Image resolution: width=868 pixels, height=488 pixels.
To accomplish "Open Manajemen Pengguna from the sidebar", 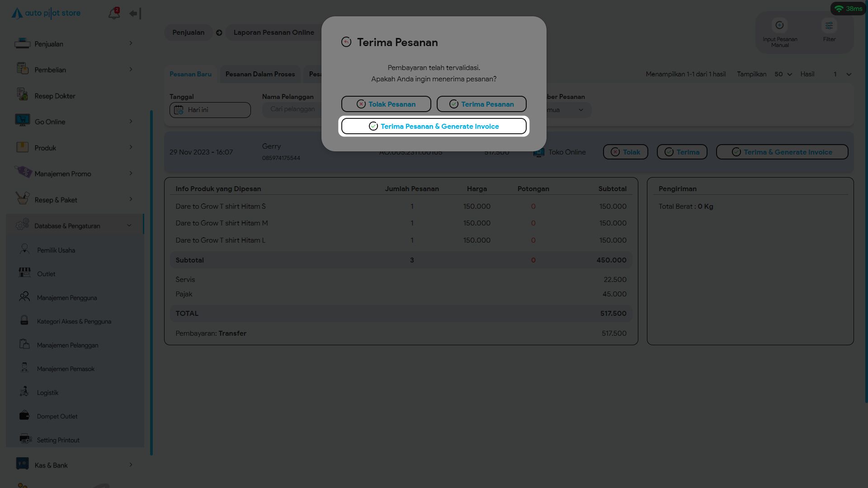I will (x=66, y=298).
